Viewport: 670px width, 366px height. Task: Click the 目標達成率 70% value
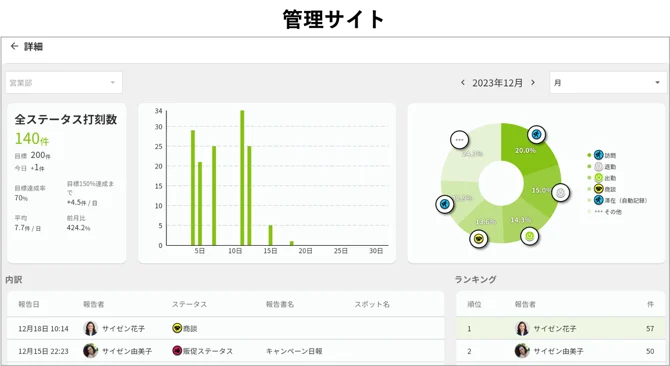21,198
